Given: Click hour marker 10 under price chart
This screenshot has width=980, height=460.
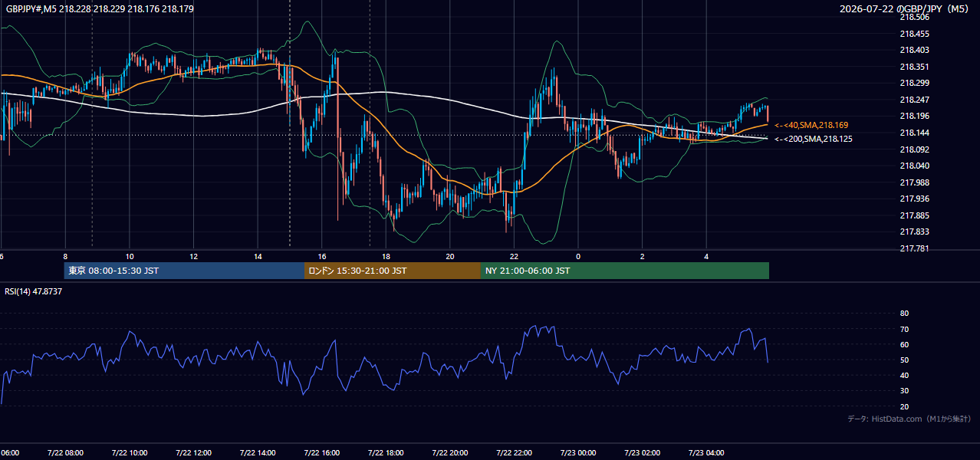Looking at the screenshot, I should tap(130, 257).
